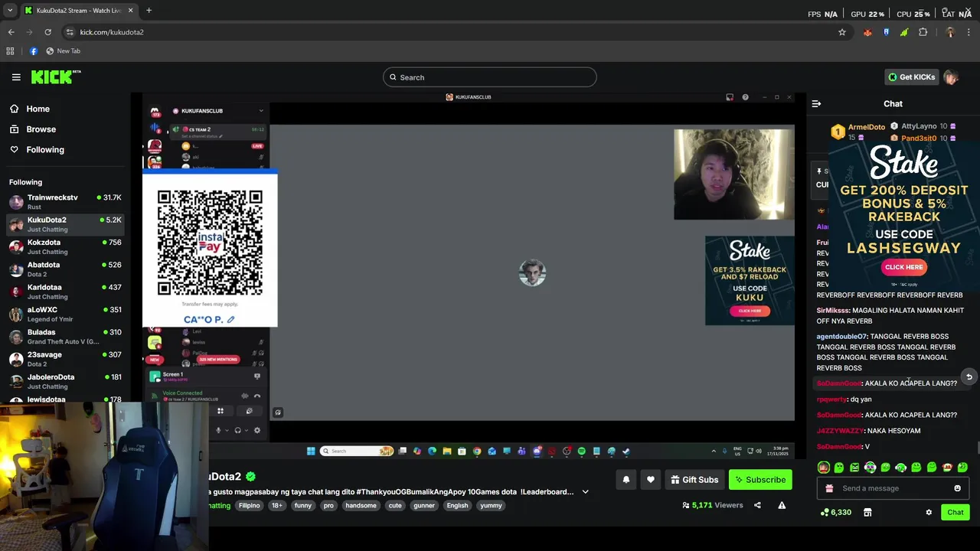This screenshot has height=551, width=980.
Task: Click ArmelDoto in gift leaderboard
Action: pos(866,127)
